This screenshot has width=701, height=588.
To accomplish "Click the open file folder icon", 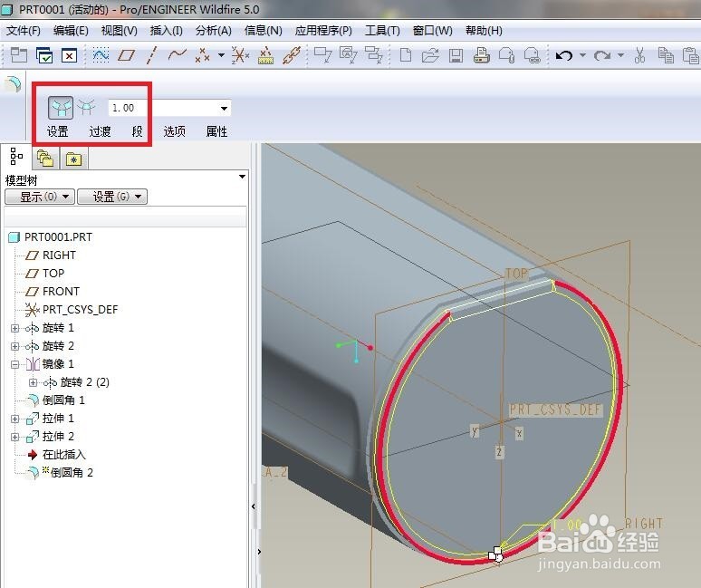I will click(430, 55).
